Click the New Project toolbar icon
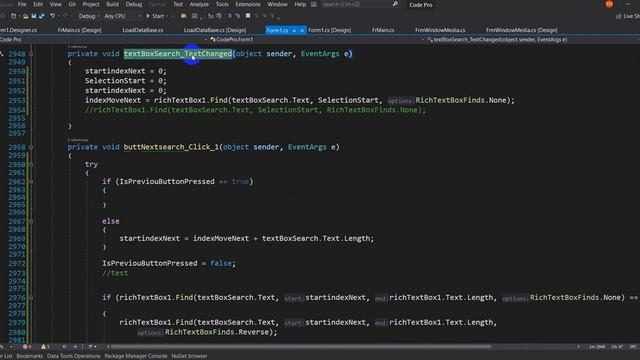Image resolution: width=640 pixels, height=360 pixels. tap(13, 16)
